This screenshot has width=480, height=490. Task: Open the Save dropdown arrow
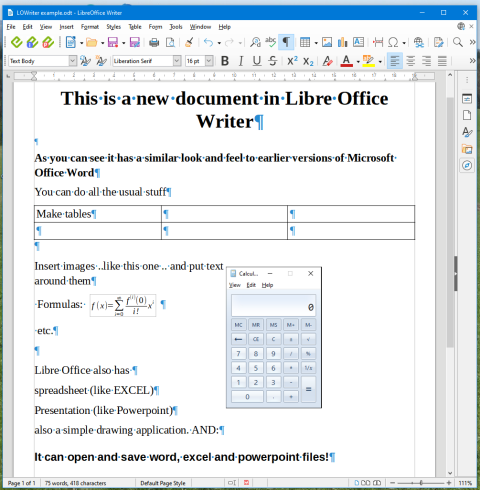pyautogui.click(x=123, y=43)
